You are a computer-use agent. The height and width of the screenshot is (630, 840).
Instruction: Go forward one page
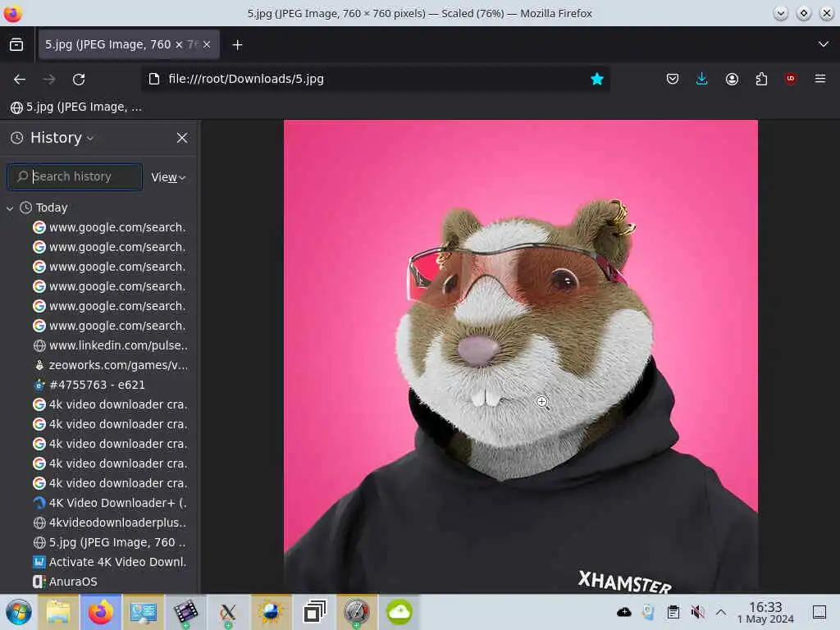pyautogui.click(x=49, y=80)
